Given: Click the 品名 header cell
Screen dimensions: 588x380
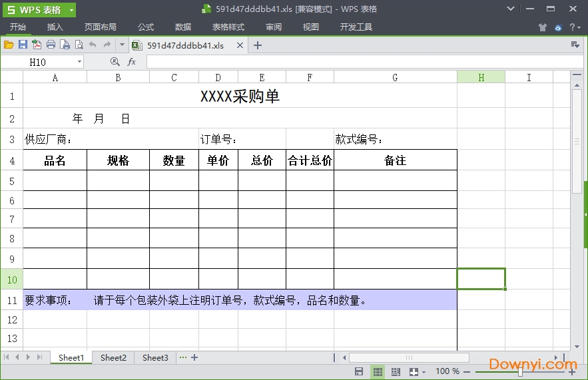Looking at the screenshot, I should 55,160.
